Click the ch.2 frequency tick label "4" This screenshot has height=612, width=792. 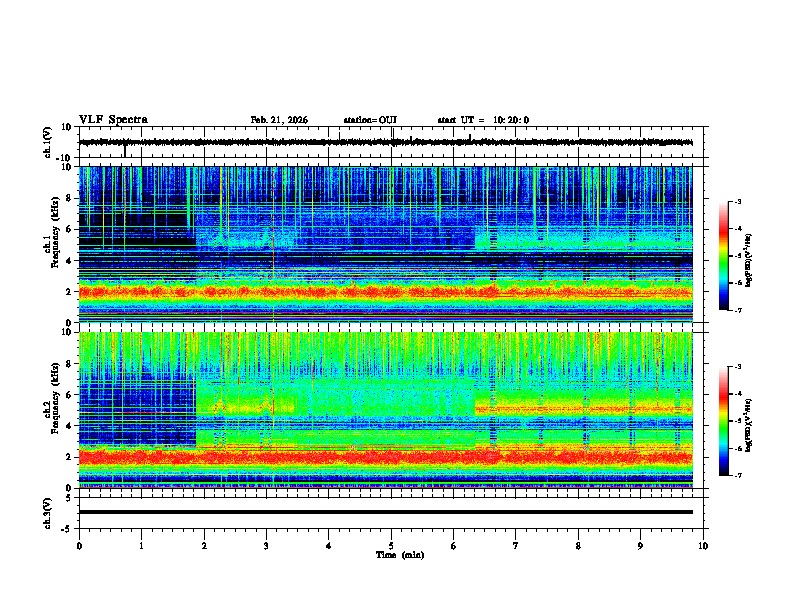click(70, 426)
